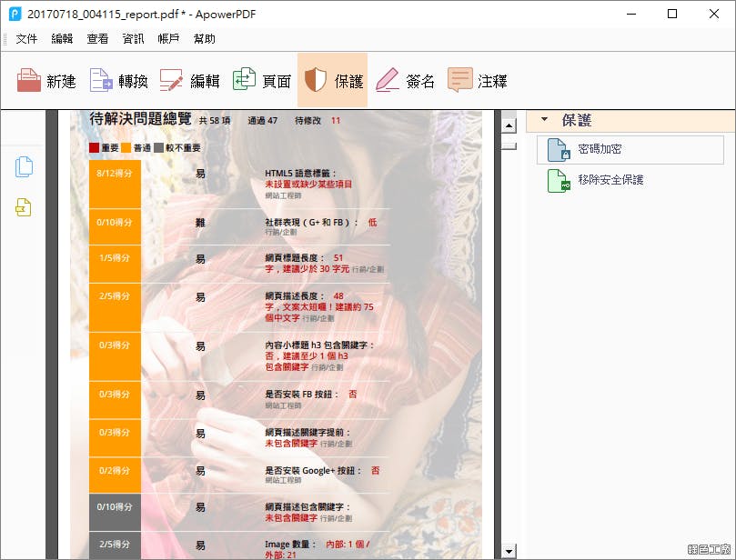This screenshot has height=560, width=736.
Task: Click the vertical scrollbar thumb
Action: tap(509, 145)
